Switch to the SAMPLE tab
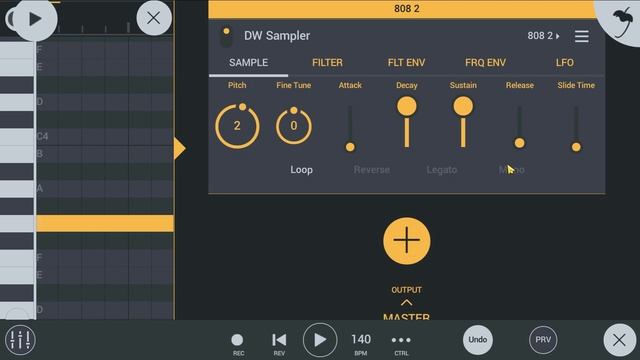 (x=249, y=63)
